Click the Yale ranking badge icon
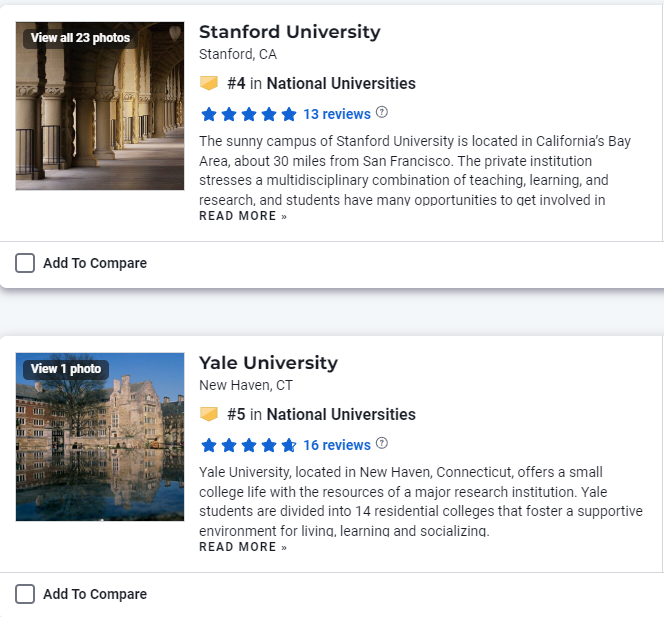664x617 pixels. coord(209,414)
